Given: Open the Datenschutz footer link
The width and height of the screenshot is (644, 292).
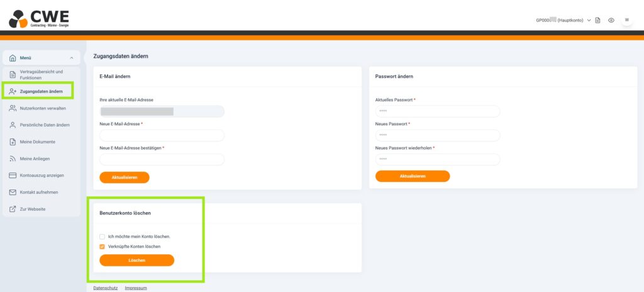Looking at the screenshot, I should pyautogui.click(x=104, y=288).
